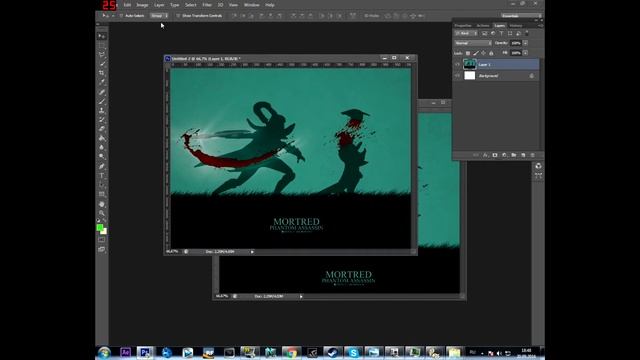Lock transparent pixels icon

coord(468,53)
